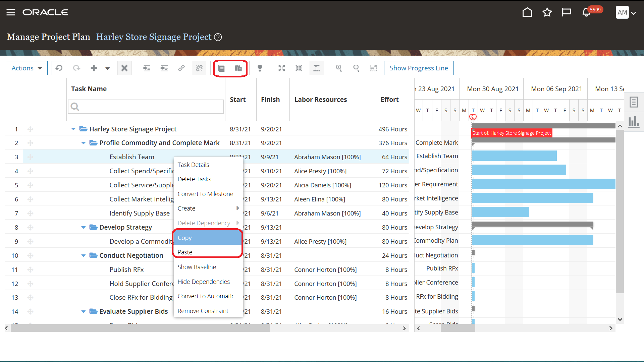Click the Undo toolbar icon
644x362 pixels.
pyautogui.click(x=59, y=68)
